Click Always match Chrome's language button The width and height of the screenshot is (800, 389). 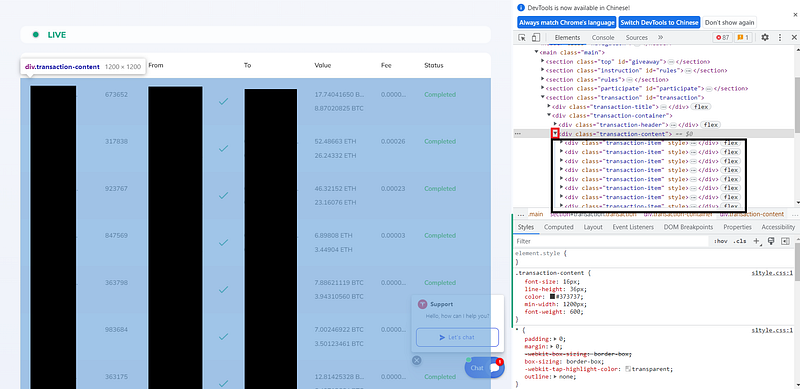click(566, 22)
